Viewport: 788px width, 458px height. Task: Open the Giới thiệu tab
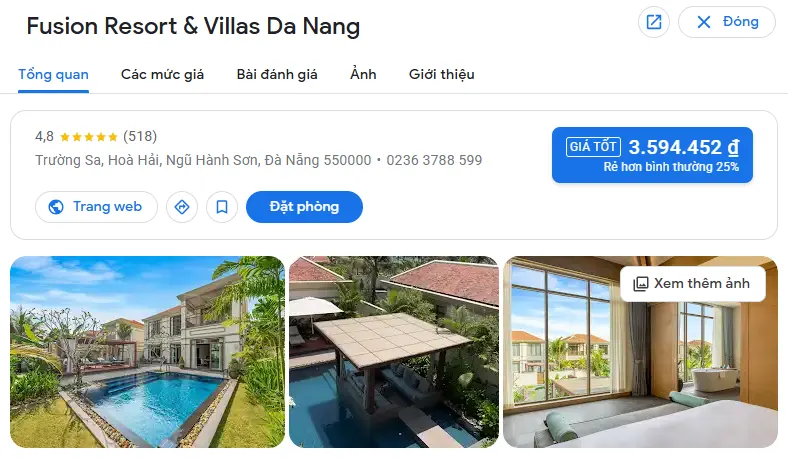(441, 74)
